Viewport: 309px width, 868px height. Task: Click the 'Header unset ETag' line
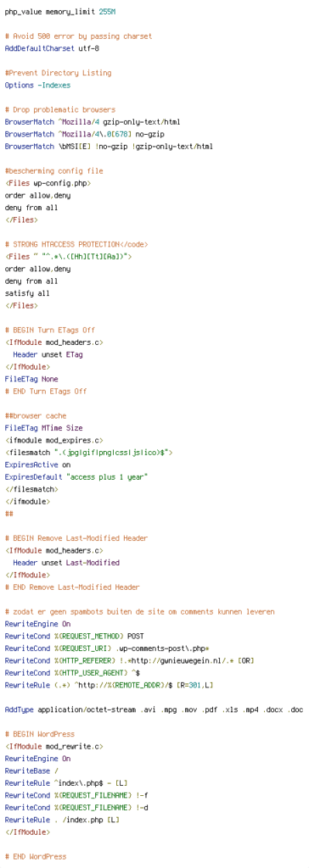click(48, 355)
